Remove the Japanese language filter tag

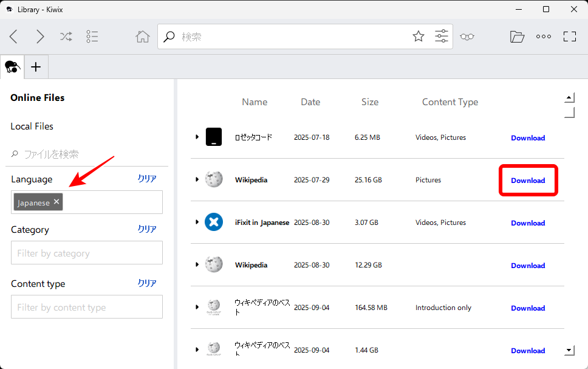point(56,202)
